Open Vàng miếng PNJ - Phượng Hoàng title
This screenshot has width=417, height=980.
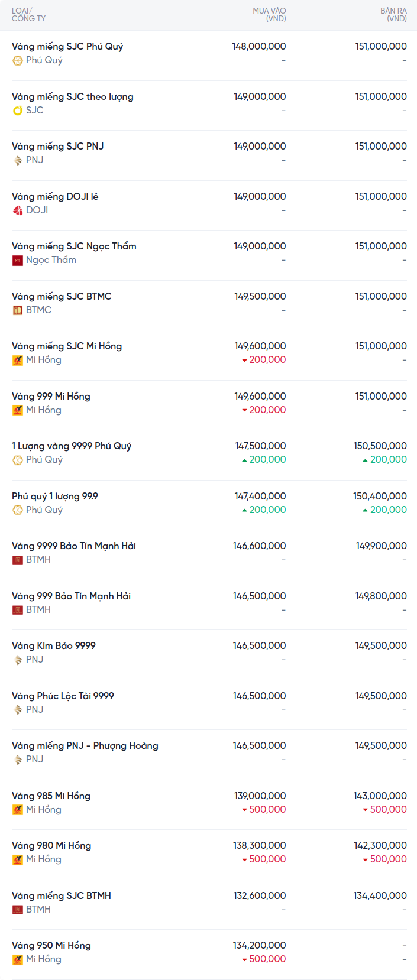tap(85, 746)
